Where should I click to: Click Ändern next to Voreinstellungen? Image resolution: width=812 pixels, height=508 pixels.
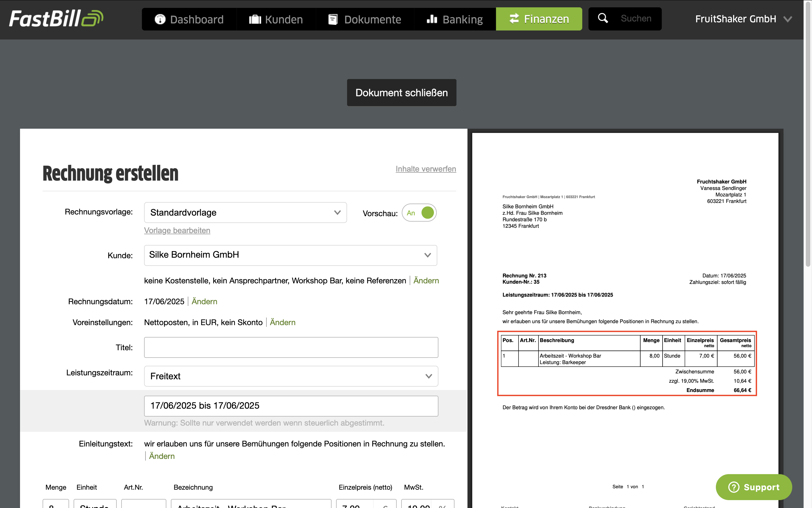pyautogui.click(x=283, y=322)
